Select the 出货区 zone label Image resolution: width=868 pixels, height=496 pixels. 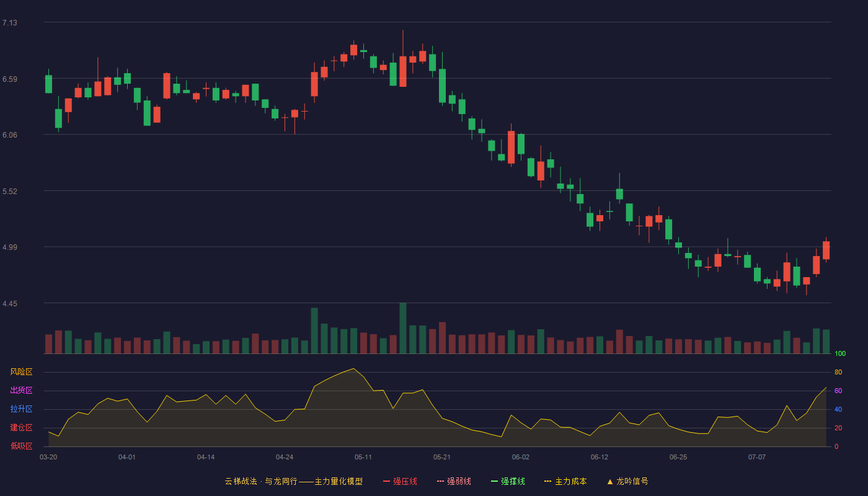click(21, 391)
